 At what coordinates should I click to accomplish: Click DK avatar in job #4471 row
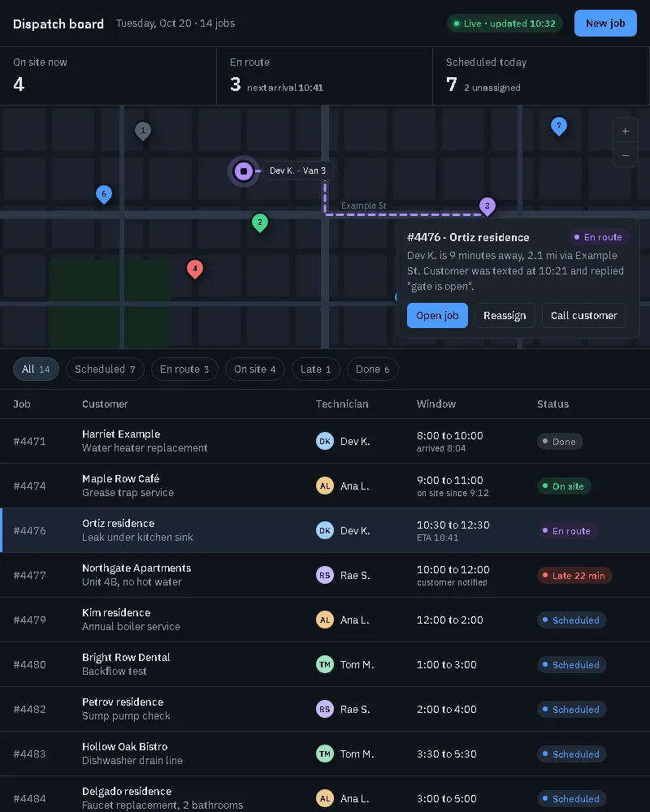[325, 441]
